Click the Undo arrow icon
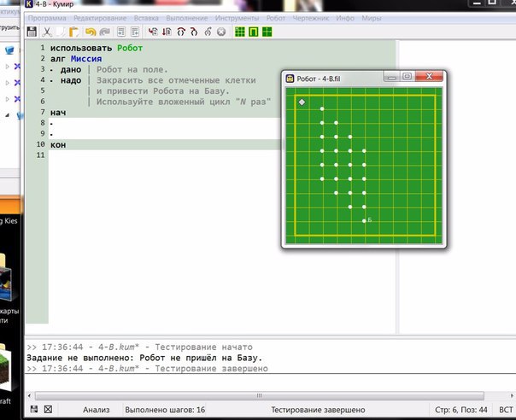 click(90, 32)
